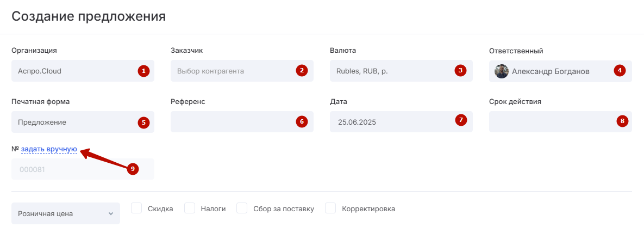Click the red marker number 4

619,71
